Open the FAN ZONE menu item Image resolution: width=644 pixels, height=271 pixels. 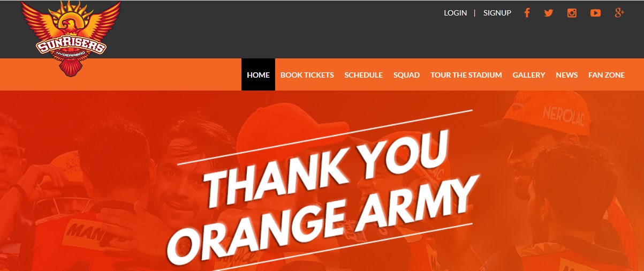click(607, 75)
